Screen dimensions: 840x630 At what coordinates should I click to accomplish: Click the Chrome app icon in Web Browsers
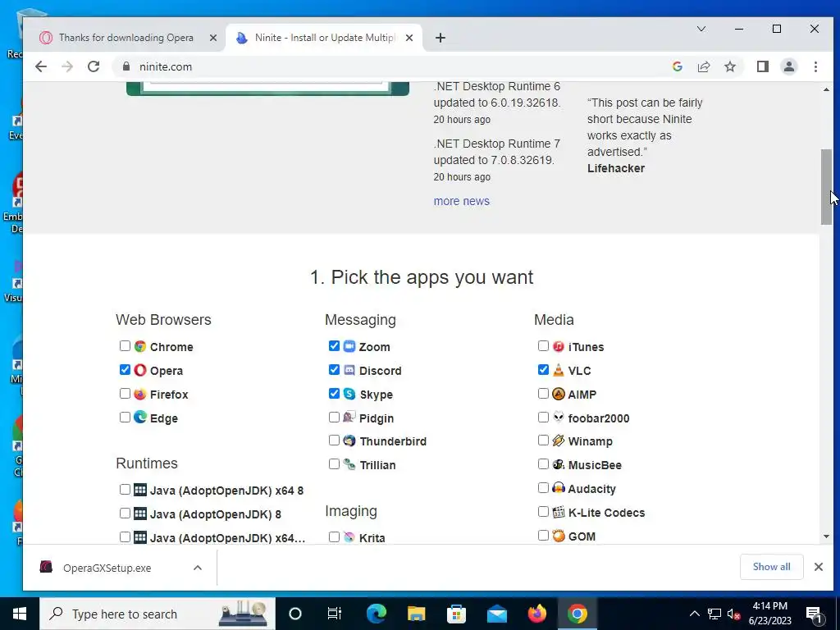tap(139, 347)
